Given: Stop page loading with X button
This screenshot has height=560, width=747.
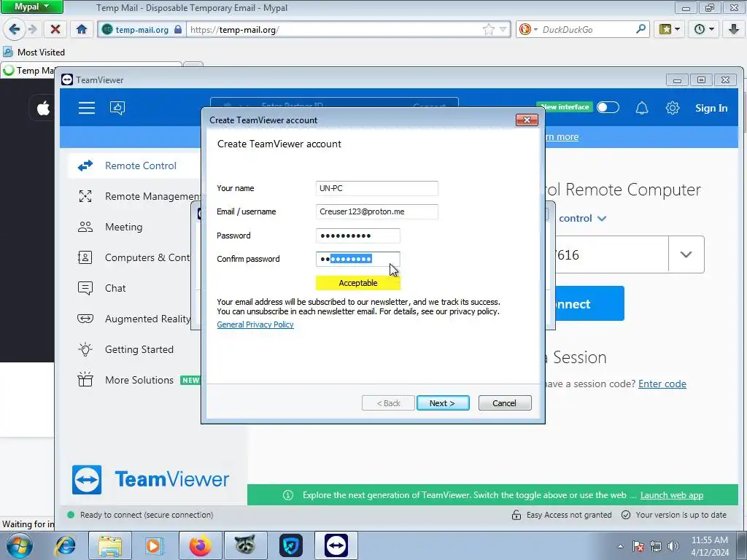Looking at the screenshot, I should click(x=55, y=29).
